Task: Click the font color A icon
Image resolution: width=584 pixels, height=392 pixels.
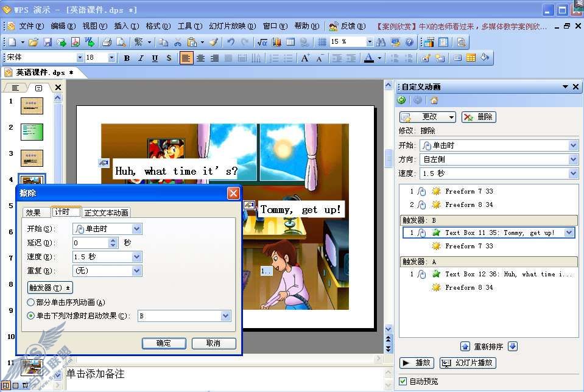Action: pyautogui.click(x=368, y=58)
